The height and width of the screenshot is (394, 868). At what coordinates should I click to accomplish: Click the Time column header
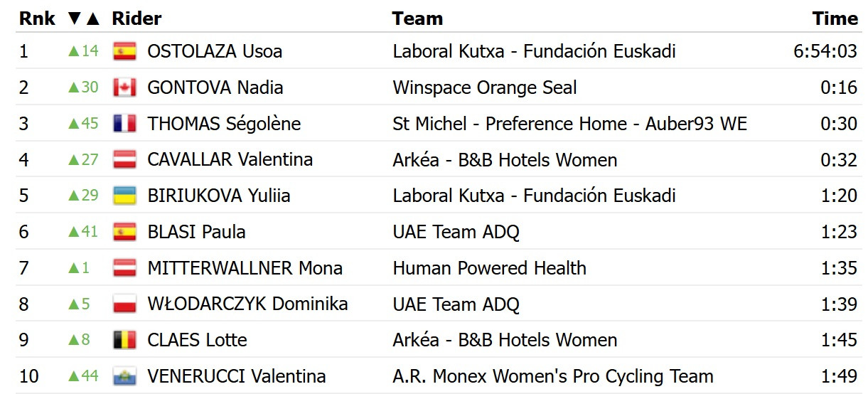pyautogui.click(x=835, y=18)
